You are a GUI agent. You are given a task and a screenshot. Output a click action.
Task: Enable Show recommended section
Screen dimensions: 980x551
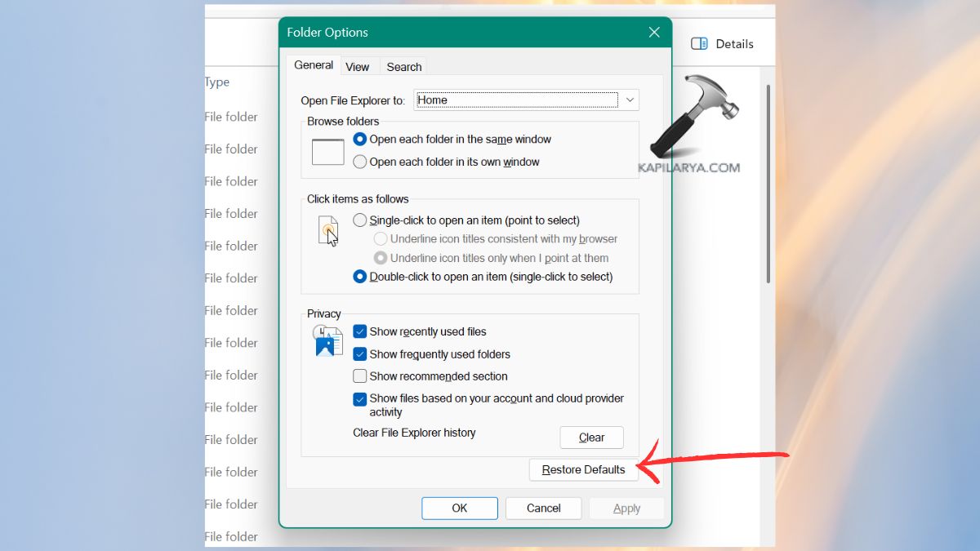[x=360, y=375]
